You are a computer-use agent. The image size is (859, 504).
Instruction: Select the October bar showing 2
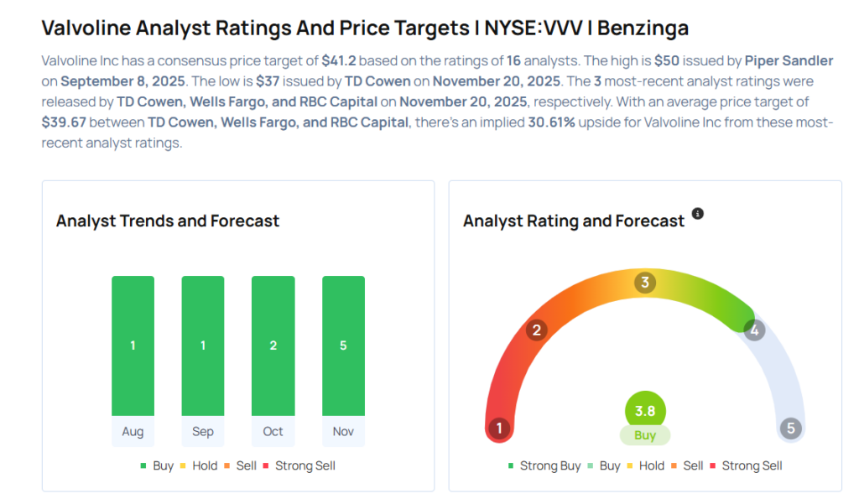tap(273, 346)
